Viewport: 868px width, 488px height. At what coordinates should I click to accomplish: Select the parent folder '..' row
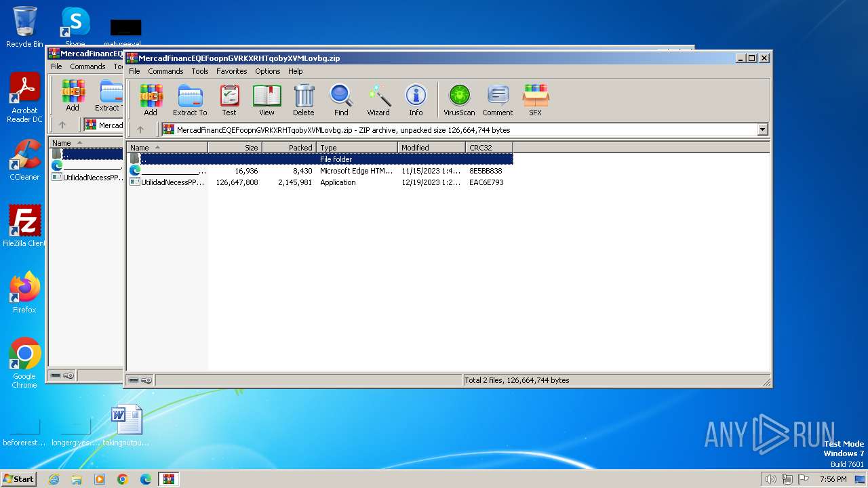(319, 159)
